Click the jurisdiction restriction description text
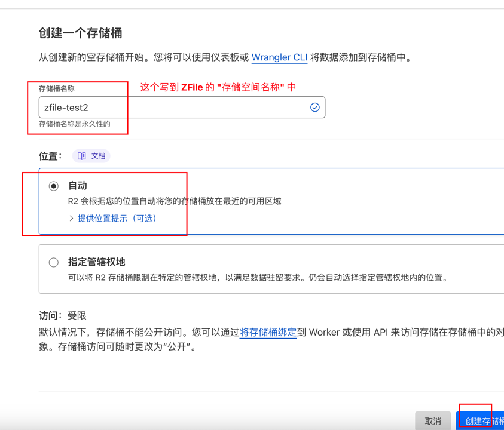The image size is (504, 430). (258, 278)
